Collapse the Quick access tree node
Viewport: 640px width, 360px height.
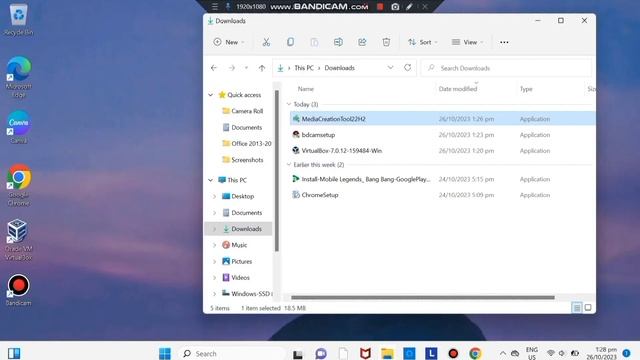(x=211, y=95)
